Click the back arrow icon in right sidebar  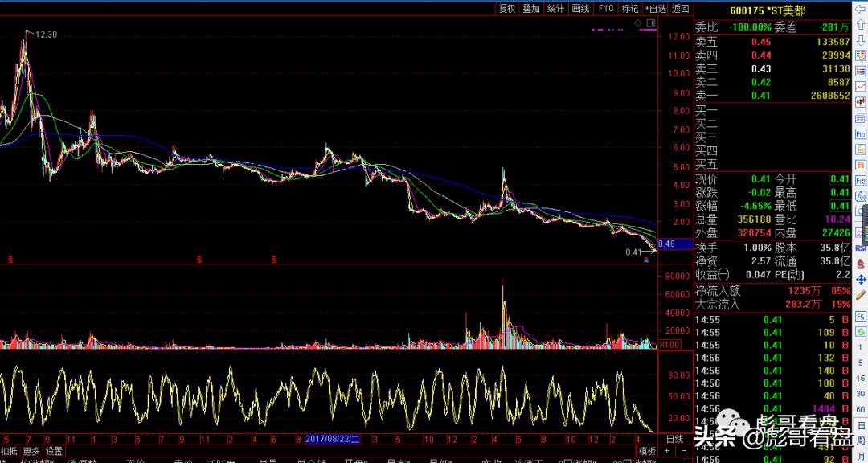(x=860, y=10)
